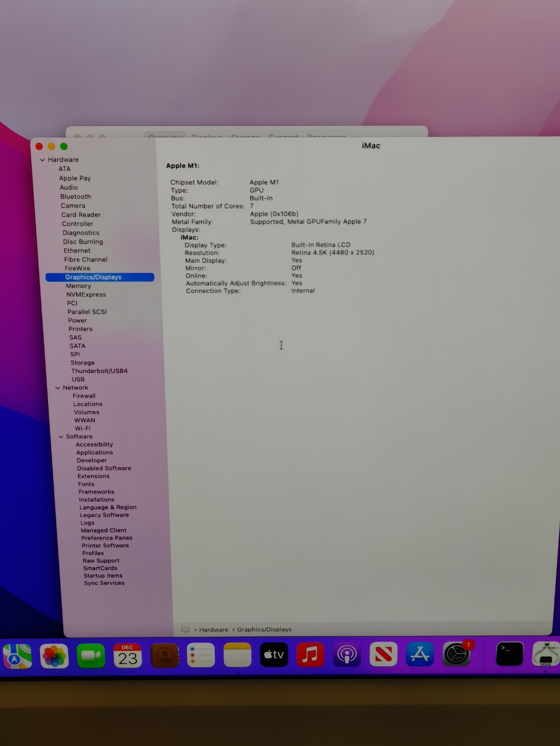Click the System Information chip icon in Dock
This screenshot has height=746, width=560.
tap(546, 654)
